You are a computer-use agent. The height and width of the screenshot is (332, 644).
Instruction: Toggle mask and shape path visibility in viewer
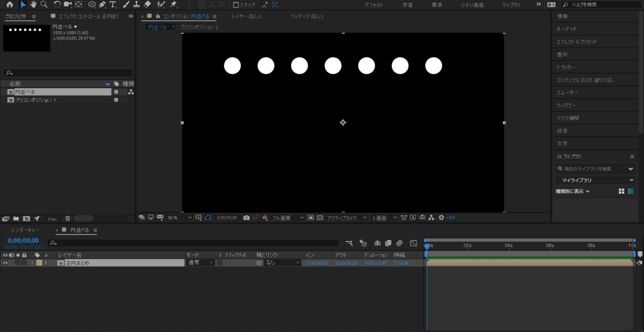click(208, 218)
